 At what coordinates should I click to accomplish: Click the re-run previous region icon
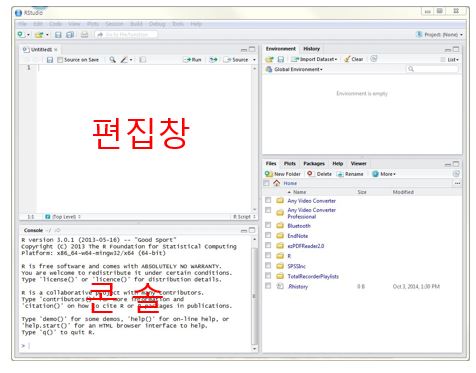pos(213,60)
